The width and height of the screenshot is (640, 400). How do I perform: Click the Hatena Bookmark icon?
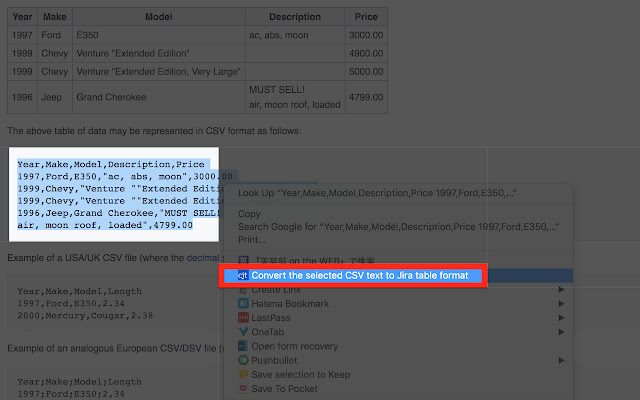pos(243,304)
